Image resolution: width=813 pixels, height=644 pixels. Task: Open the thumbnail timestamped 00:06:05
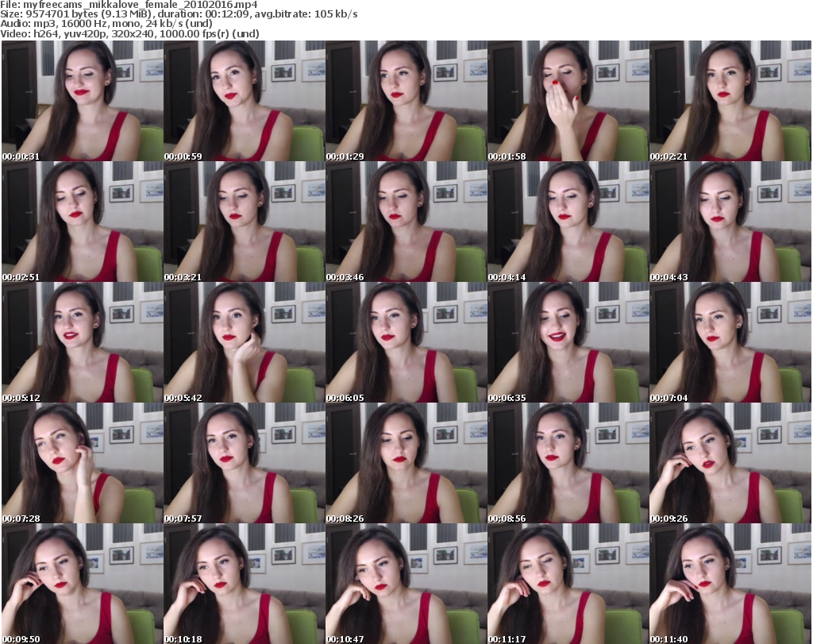(406, 343)
